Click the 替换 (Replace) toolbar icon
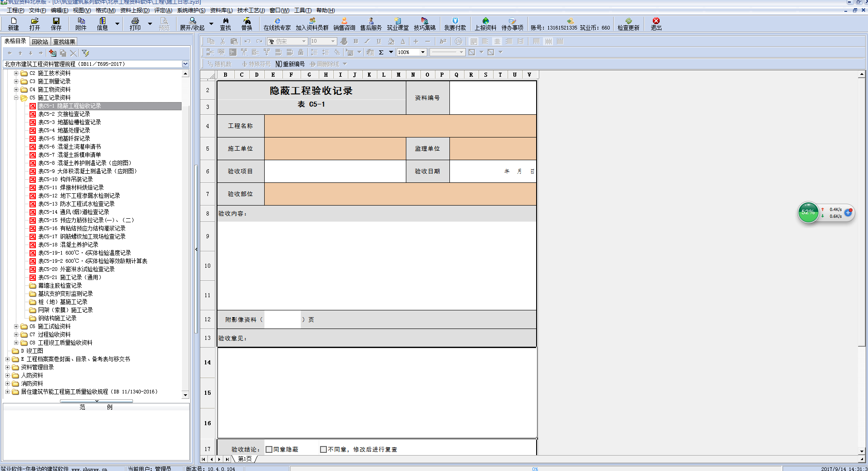Screen dimensions: 868x471 click(x=247, y=24)
